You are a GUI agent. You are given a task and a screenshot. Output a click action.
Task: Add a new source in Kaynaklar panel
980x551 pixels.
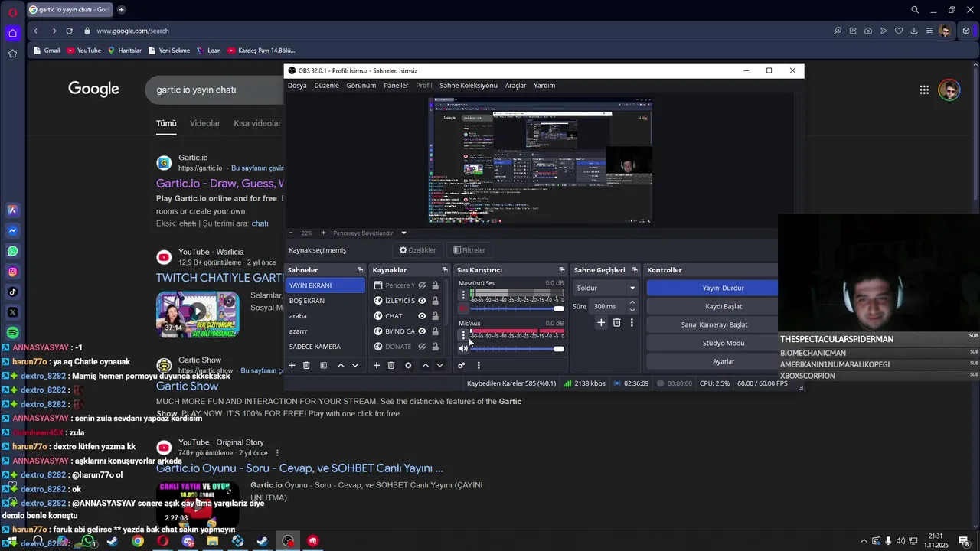point(377,366)
